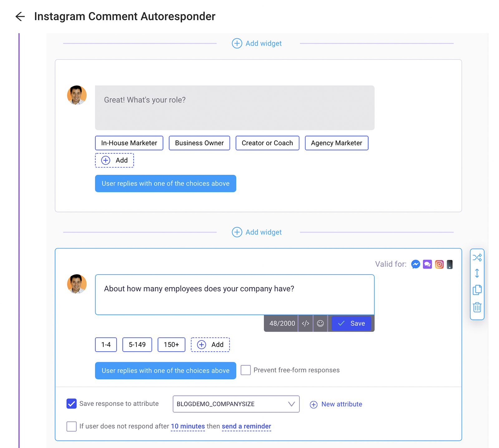The height and width of the screenshot is (448, 499).
Task: Insert attribute using code brackets icon
Action: [306, 323]
